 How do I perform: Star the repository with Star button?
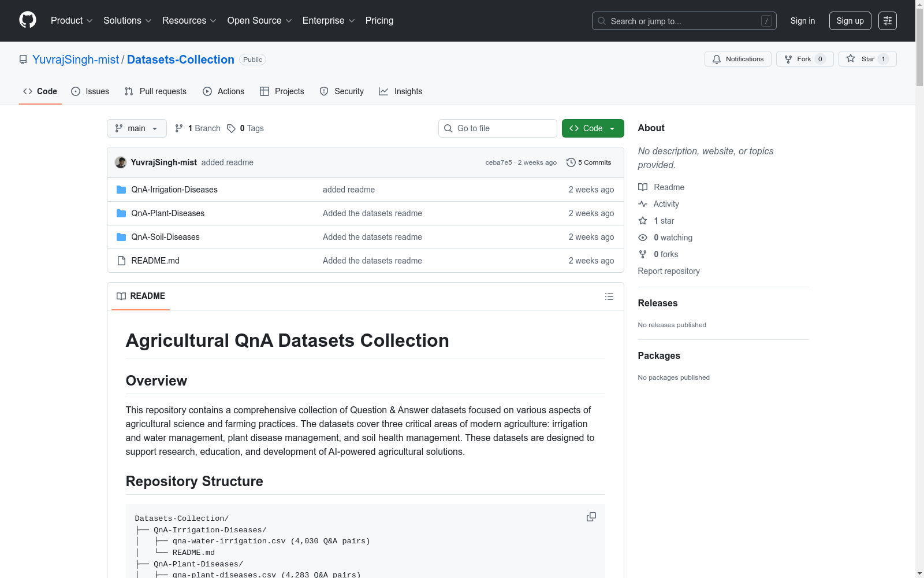pyautogui.click(x=867, y=59)
